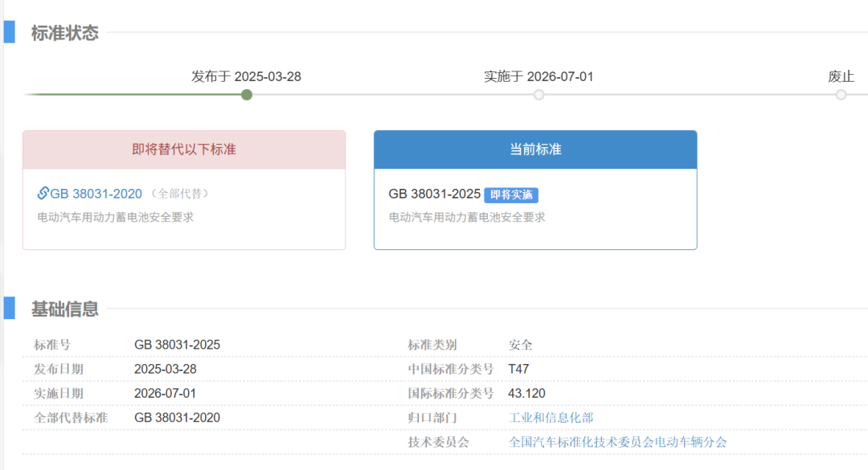
Task: Click the 即将替代以下标准 card header
Action: point(184,149)
